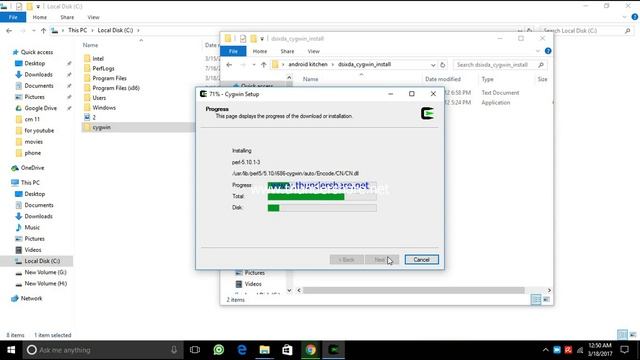Open Desktop under Quick access

point(35,63)
